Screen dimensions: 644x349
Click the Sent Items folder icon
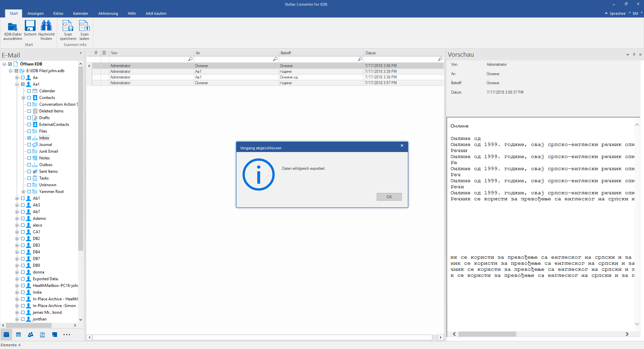[35, 171]
